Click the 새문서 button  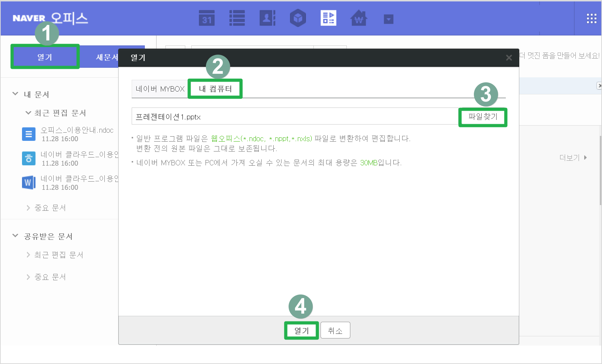click(x=106, y=57)
